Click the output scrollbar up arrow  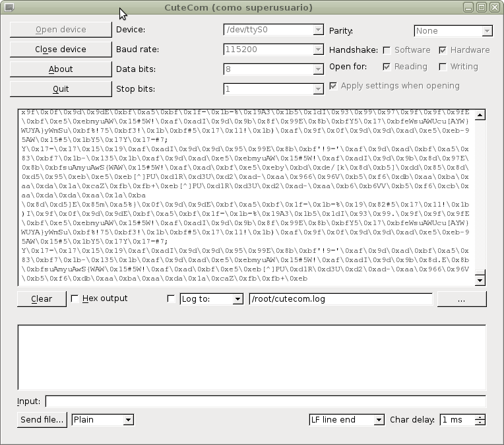click(480, 115)
